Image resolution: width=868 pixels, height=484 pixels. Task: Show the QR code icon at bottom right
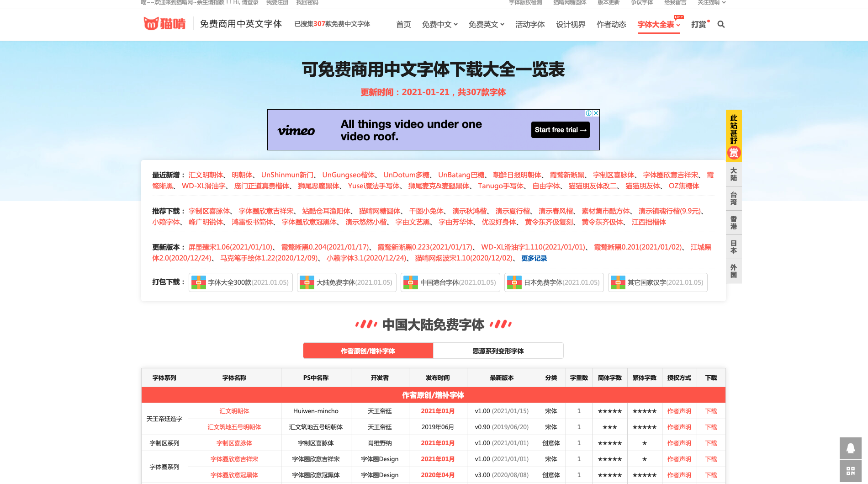[850, 471]
